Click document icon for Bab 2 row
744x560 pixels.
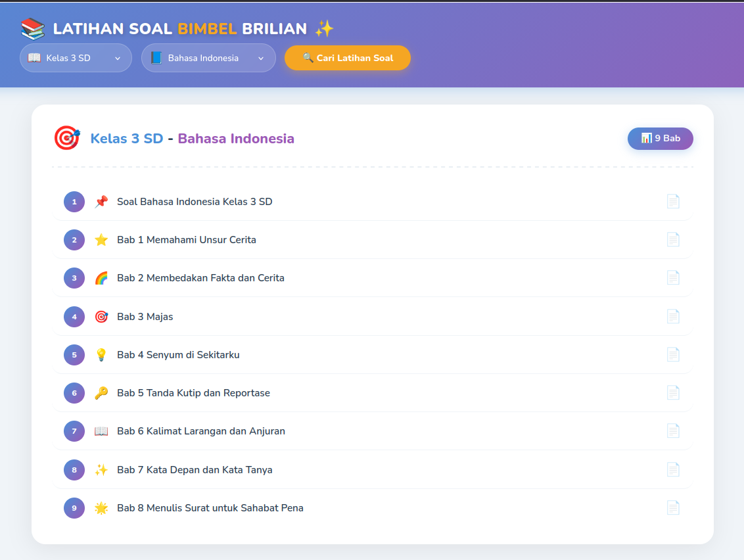(x=673, y=277)
